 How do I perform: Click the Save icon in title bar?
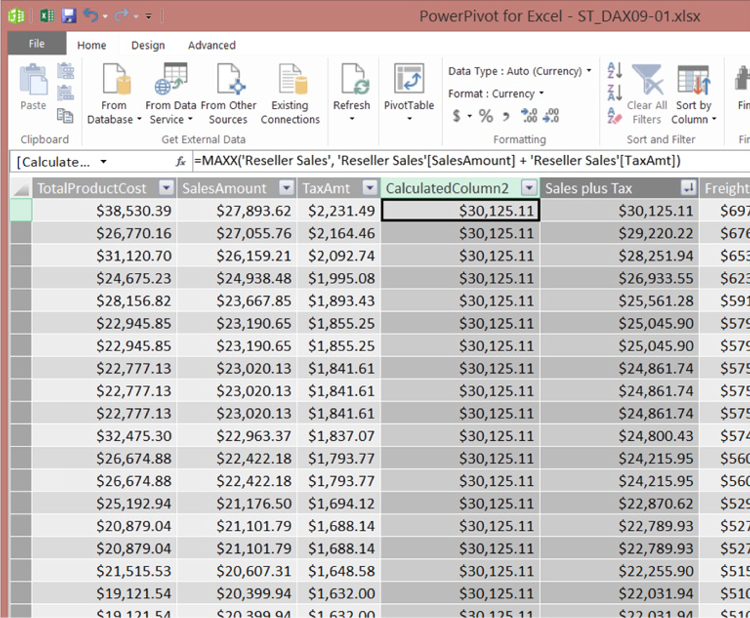click(x=69, y=16)
